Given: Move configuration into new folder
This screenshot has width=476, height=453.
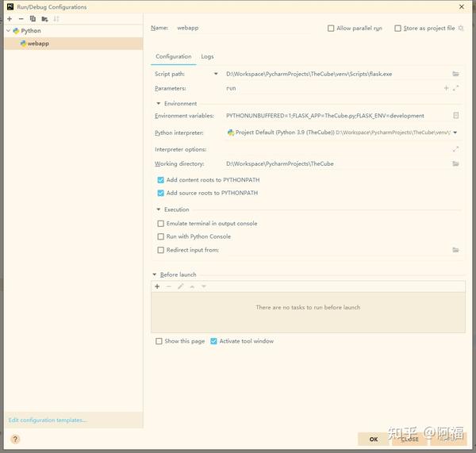Looking at the screenshot, I should [x=44, y=19].
